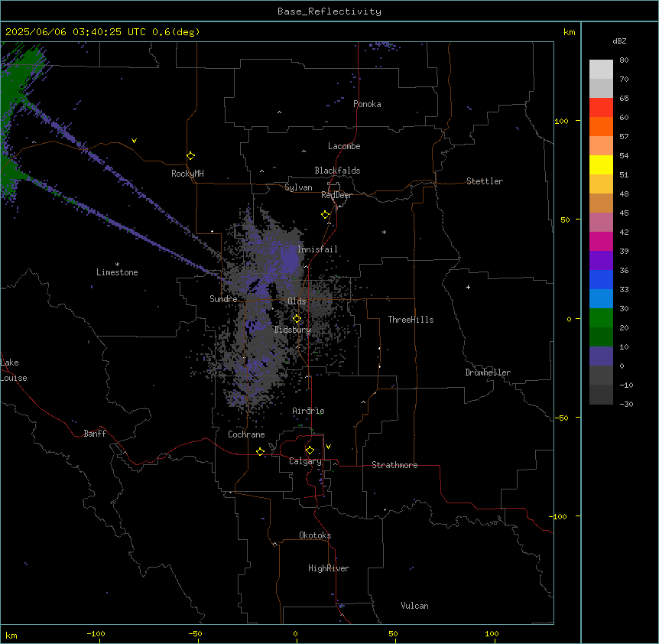Click the -50 tick on the right axis
Viewport: 659px width, 644px height.
click(x=561, y=418)
